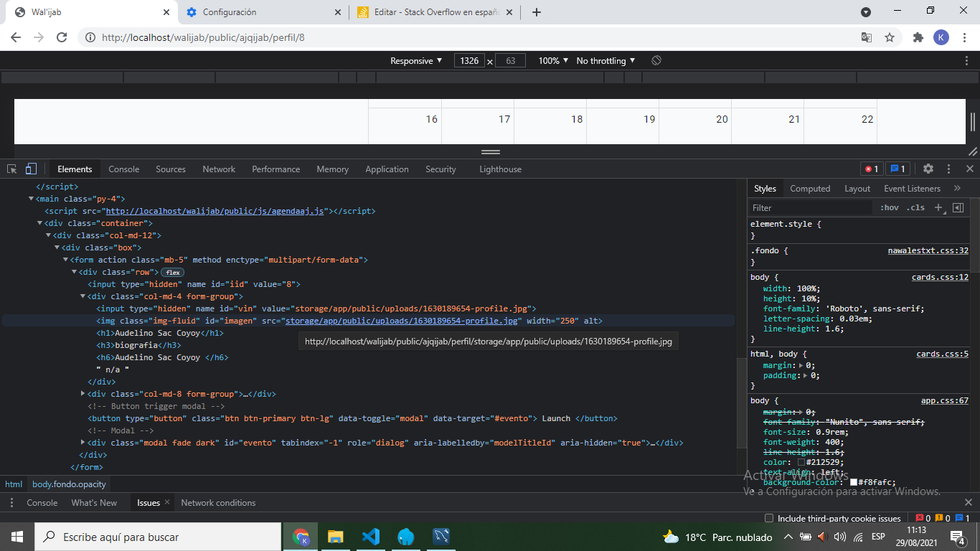The height and width of the screenshot is (551, 980).
Task: Click the Styles Filter input
Action: tap(811, 207)
